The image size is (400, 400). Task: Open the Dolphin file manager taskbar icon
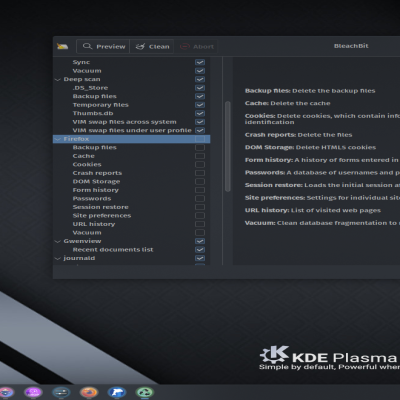(117, 392)
